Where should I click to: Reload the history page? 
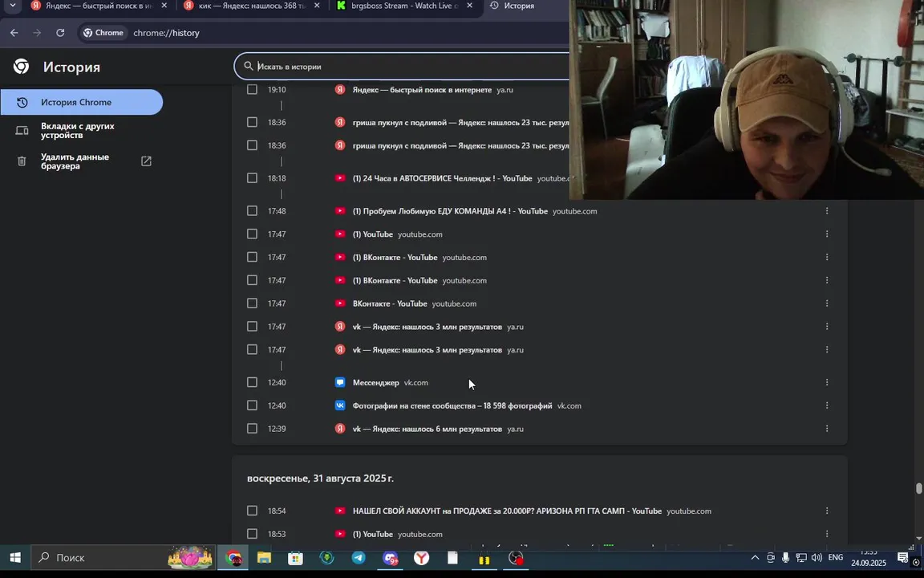click(60, 33)
